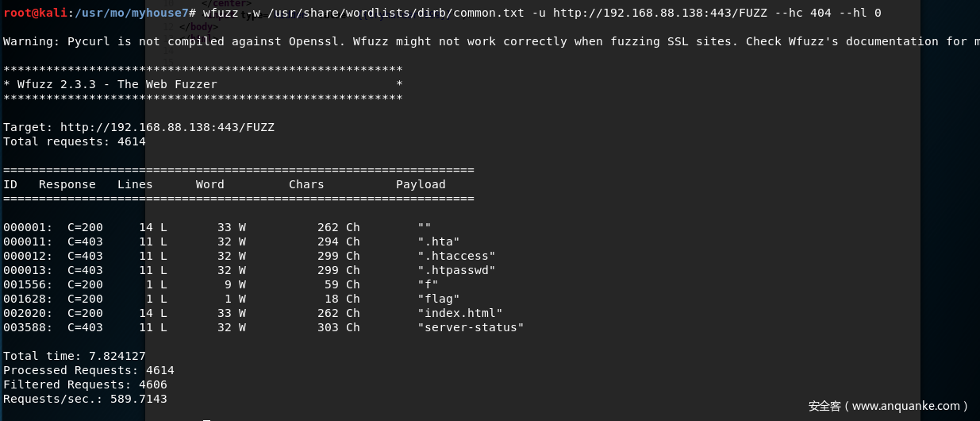This screenshot has width=980, height=421.
Task: Click the anquanke.com watermark link
Action: point(888,406)
